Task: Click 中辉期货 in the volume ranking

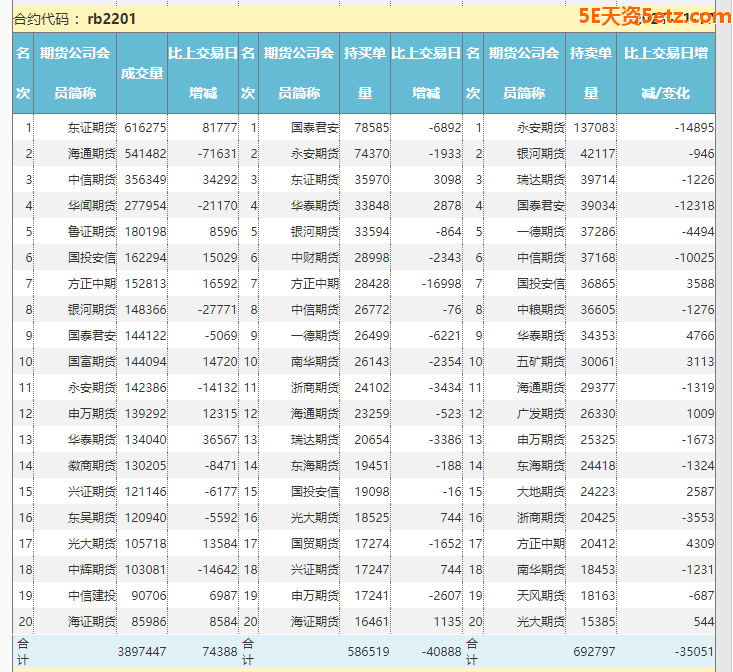Action: pyautogui.click(x=92, y=570)
